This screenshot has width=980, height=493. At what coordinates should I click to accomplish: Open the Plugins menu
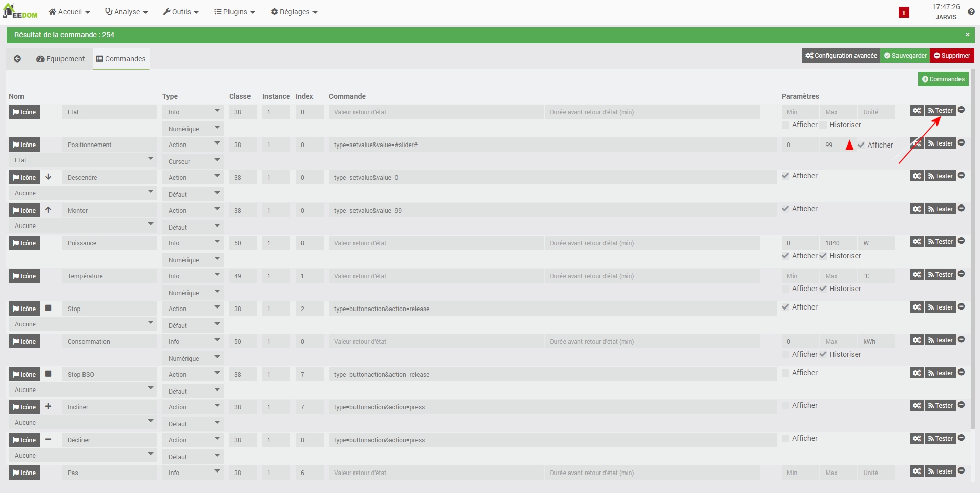click(234, 12)
